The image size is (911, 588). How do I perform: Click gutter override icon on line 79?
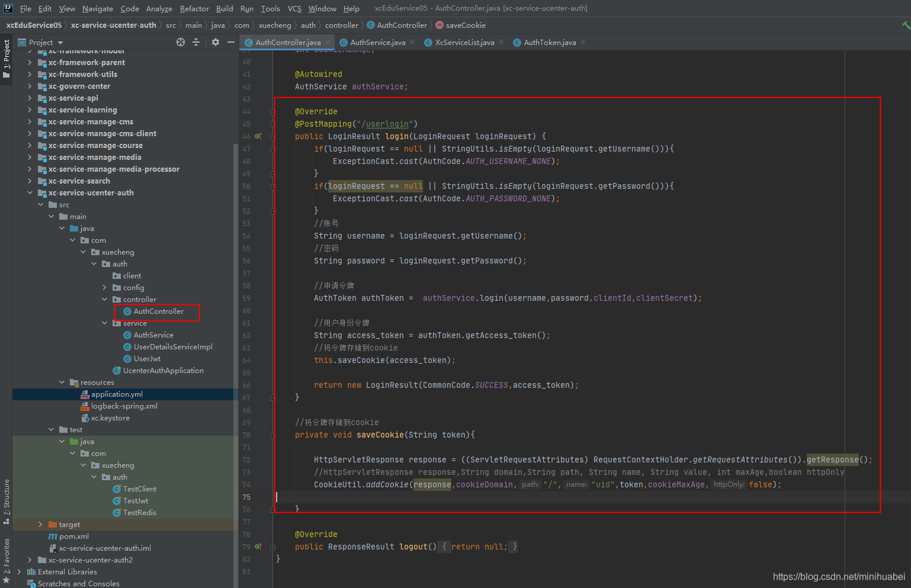click(258, 547)
